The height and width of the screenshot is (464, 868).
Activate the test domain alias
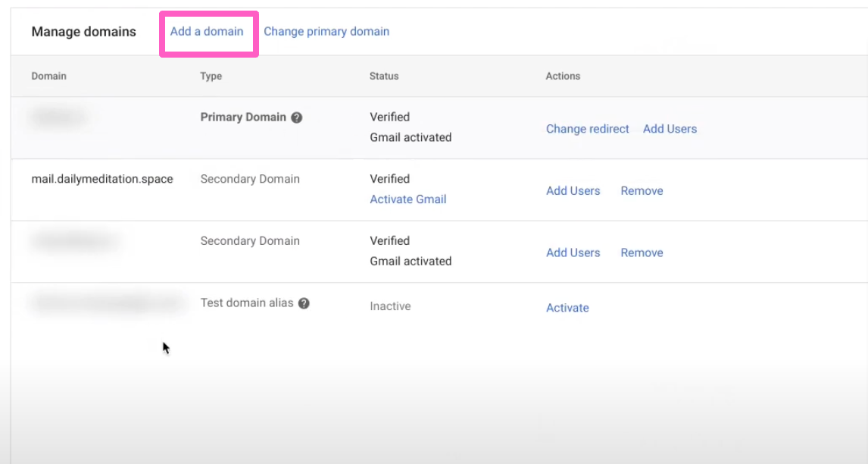(x=567, y=308)
